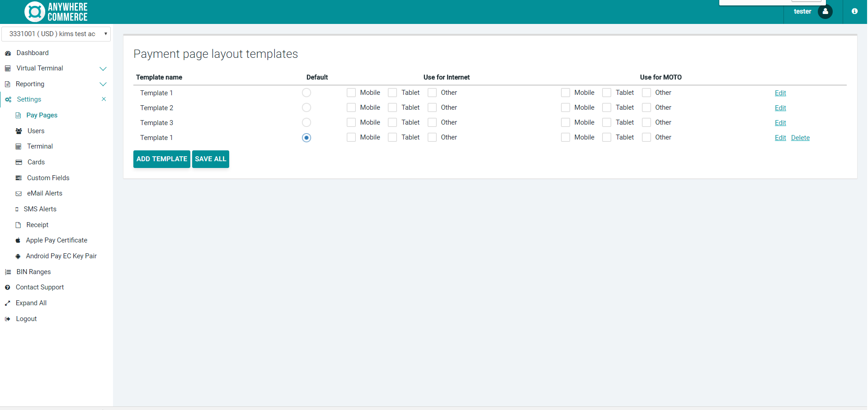Image resolution: width=868 pixels, height=410 pixels.
Task: Click the Reporting document icon
Action: pyautogui.click(x=7, y=84)
